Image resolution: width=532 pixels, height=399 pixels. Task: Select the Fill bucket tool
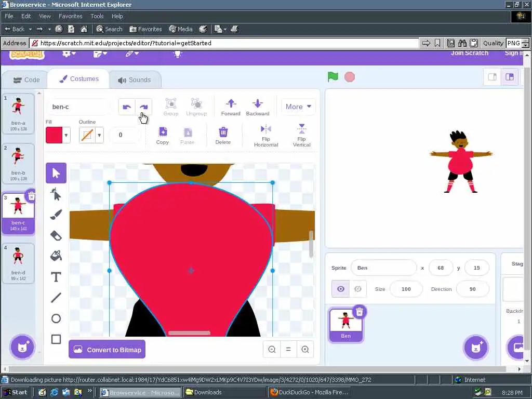coord(56,256)
